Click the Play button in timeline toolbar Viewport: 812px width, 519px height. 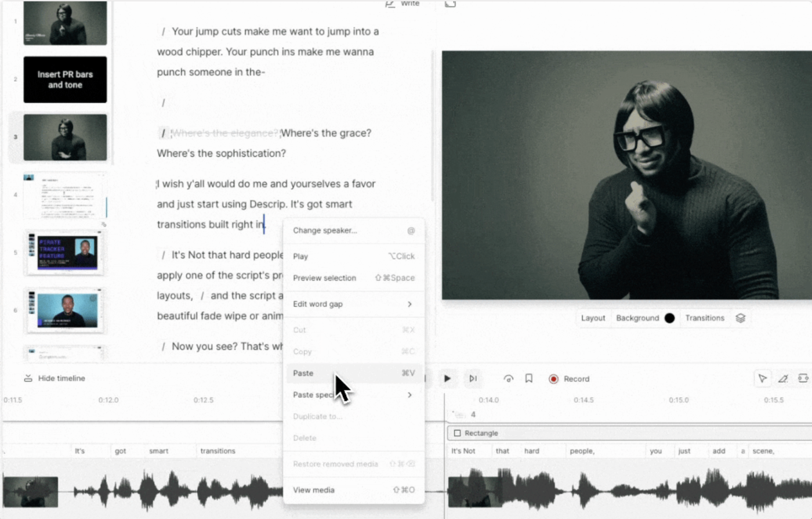click(x=447, y=379)
